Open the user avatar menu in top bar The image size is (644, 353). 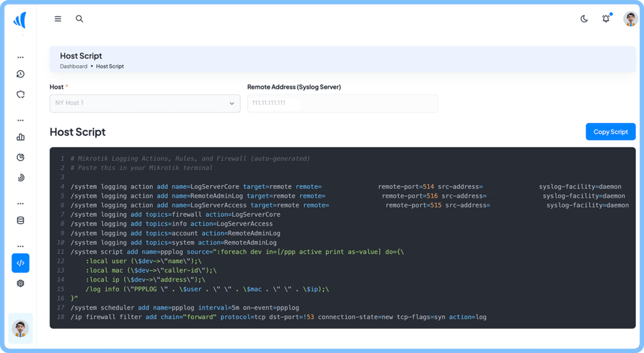pyautogui.click(x=630, y=19)
